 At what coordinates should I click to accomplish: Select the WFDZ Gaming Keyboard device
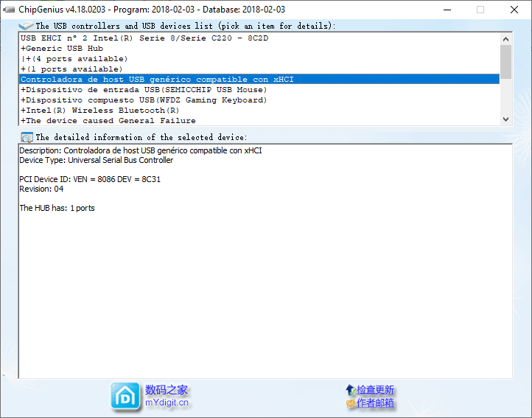(x=144, y=100)
